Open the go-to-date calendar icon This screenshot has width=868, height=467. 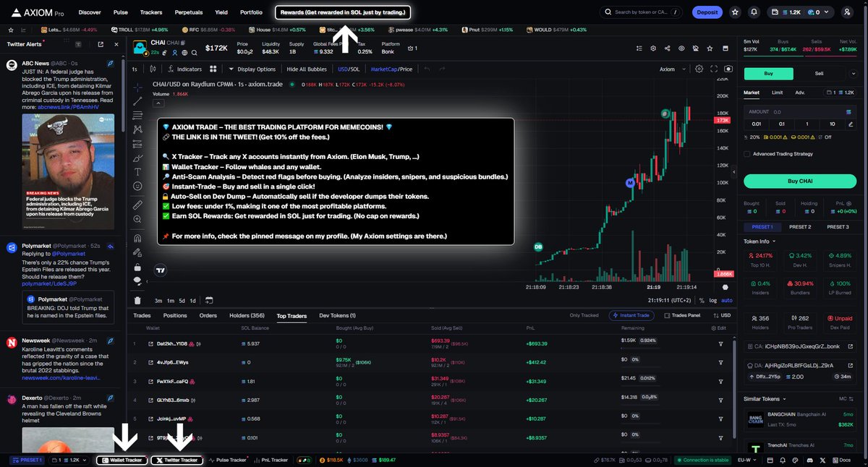point(208,300)
